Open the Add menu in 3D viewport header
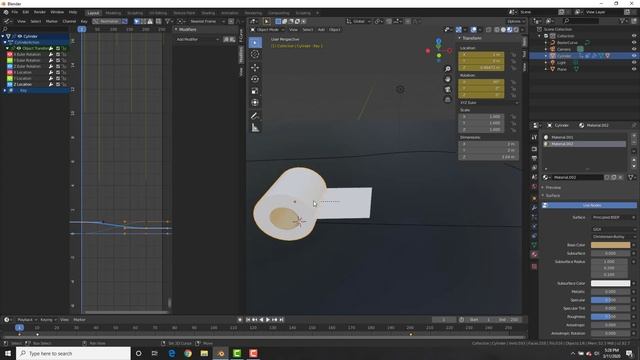This screenshot has width=640, height=360. point(321,29)
